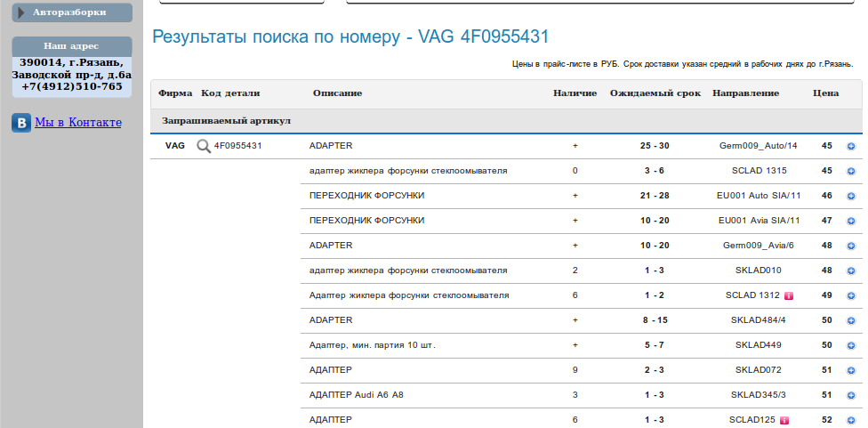Click add icon for SKLAD072 row
This screenshot has height=428, width=868.
coord(851,371)
